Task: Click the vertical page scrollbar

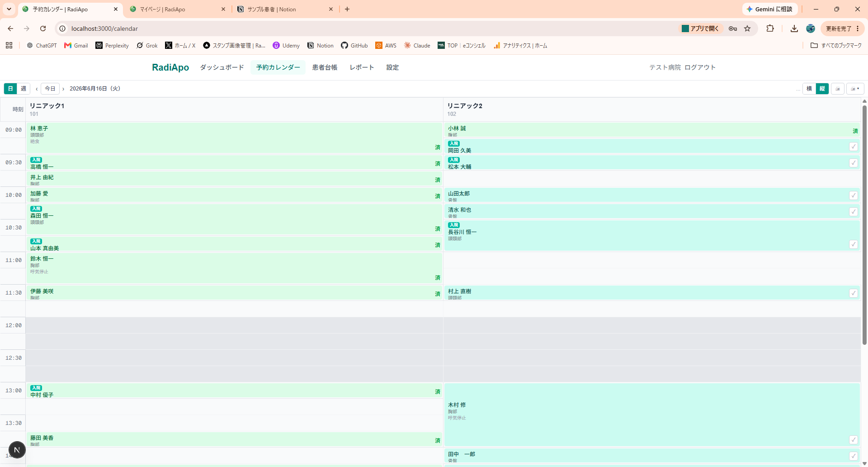Action: click(x=864, y=225)
